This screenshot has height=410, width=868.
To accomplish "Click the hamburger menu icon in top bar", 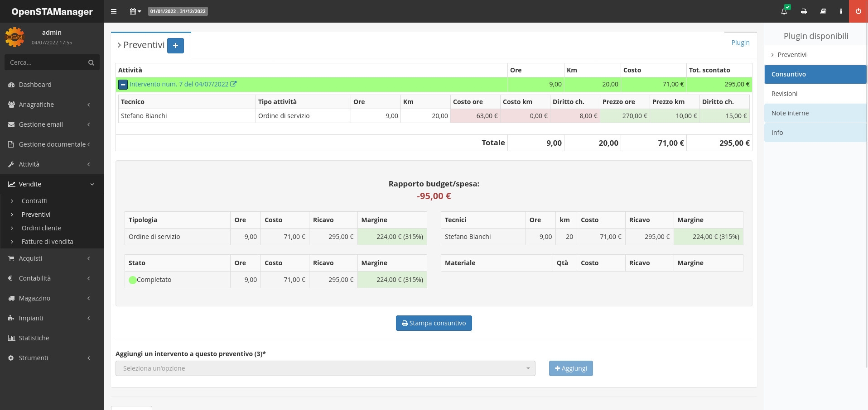I will 114,11.
